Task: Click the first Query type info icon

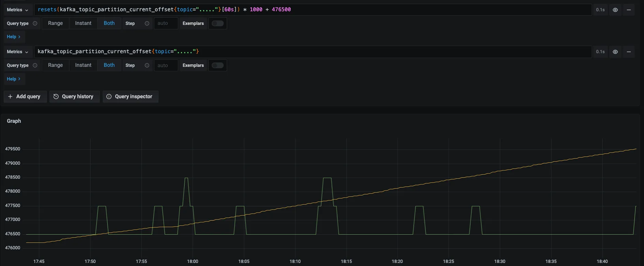Action: coord(35,24)
